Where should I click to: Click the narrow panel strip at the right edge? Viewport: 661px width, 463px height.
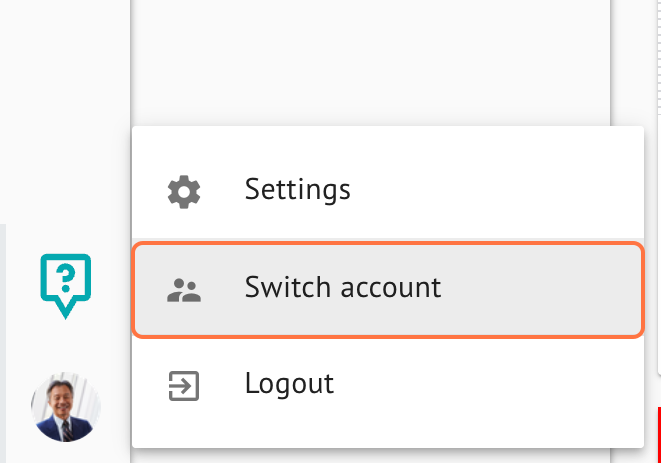click(659, 186)
